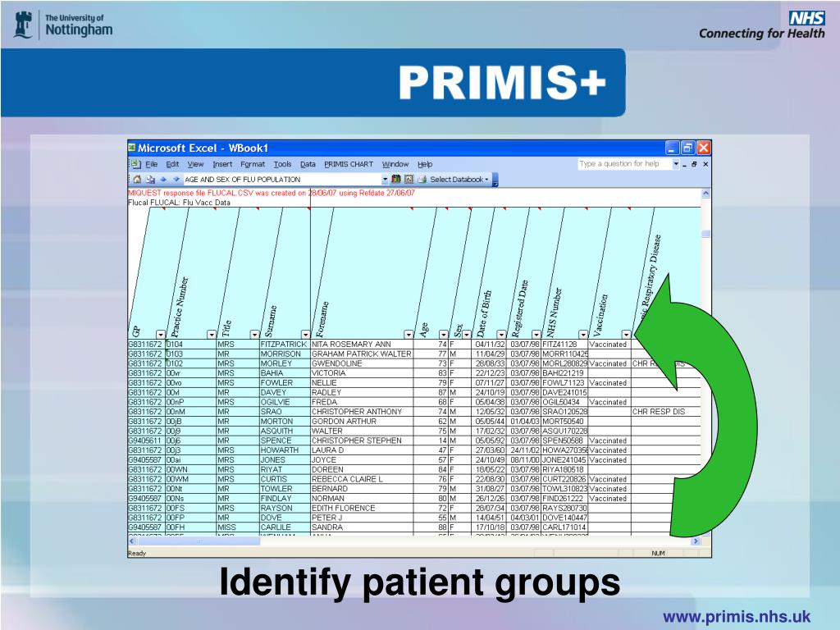
Task: Open the Data menu
Action: (x=308, y=164)
